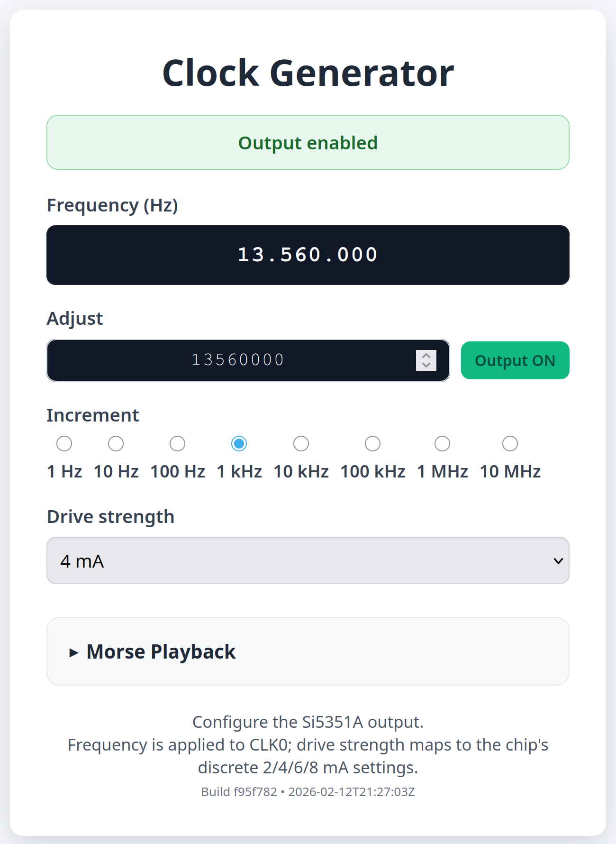Click the Morse Playback disclosure triangle
616x844 pixels.
[x=73, y=653]
